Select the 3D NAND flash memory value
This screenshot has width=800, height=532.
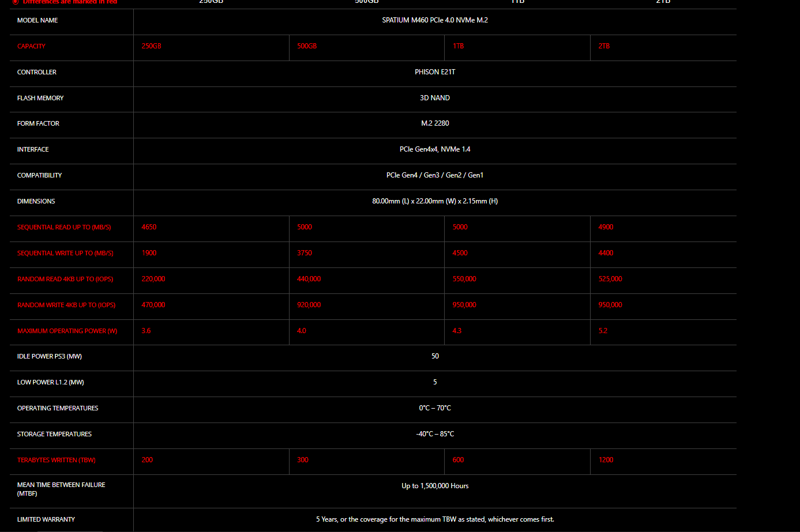point(435,98)
